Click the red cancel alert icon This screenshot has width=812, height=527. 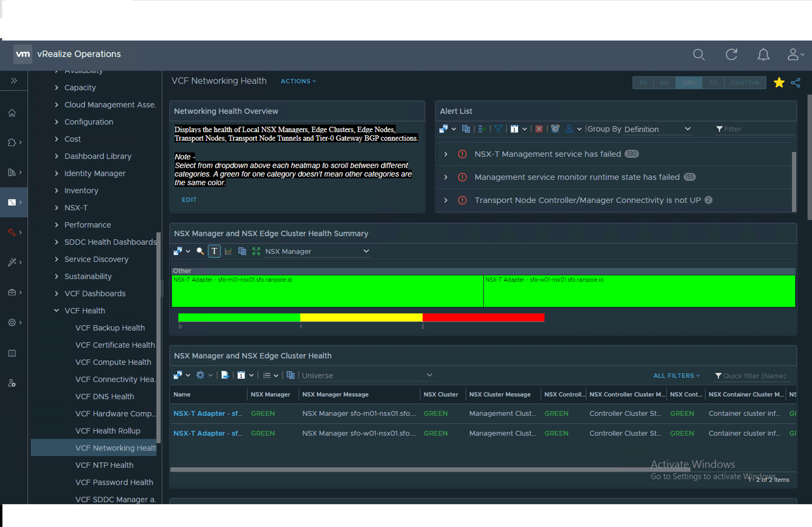(x=539, y=129)
